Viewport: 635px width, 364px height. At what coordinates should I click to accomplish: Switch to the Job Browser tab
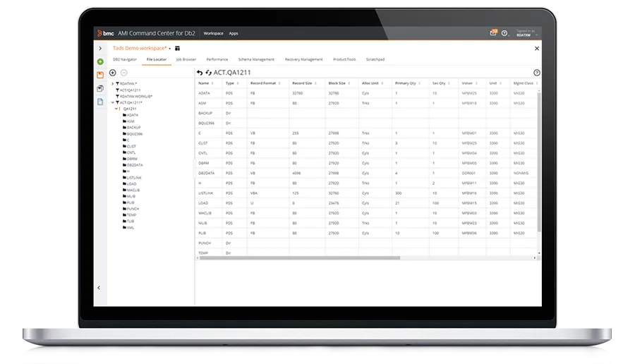186,59
